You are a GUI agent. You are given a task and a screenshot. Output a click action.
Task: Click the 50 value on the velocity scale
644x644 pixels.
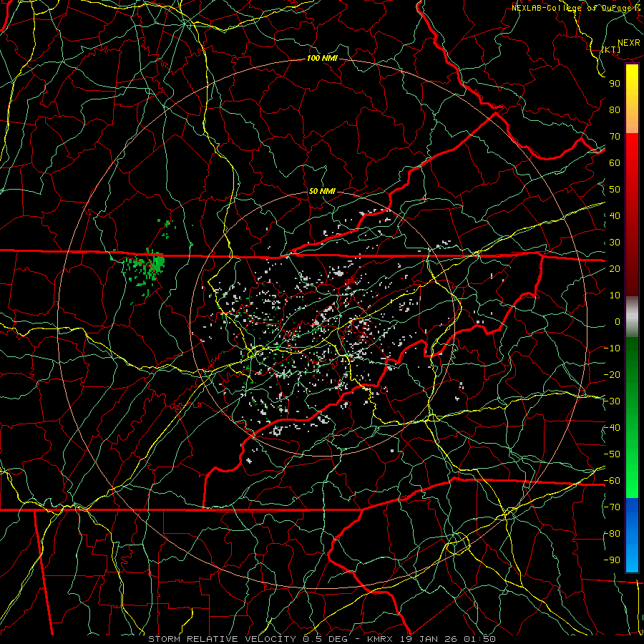tap(615, 190)
